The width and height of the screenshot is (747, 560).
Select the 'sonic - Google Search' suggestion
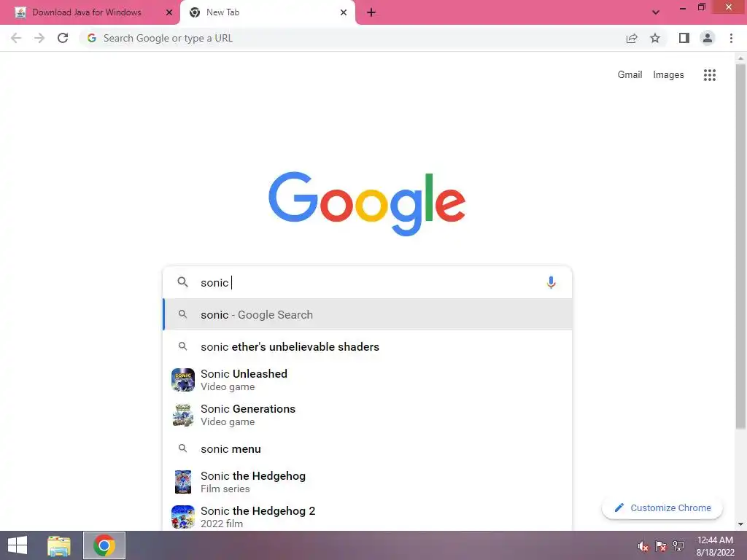(368, 314)
